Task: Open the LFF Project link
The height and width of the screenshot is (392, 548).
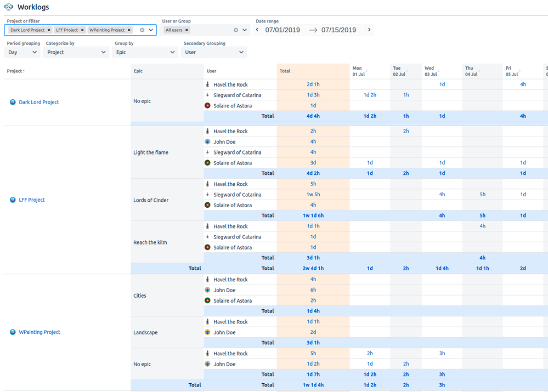Action: pos(32,200)
